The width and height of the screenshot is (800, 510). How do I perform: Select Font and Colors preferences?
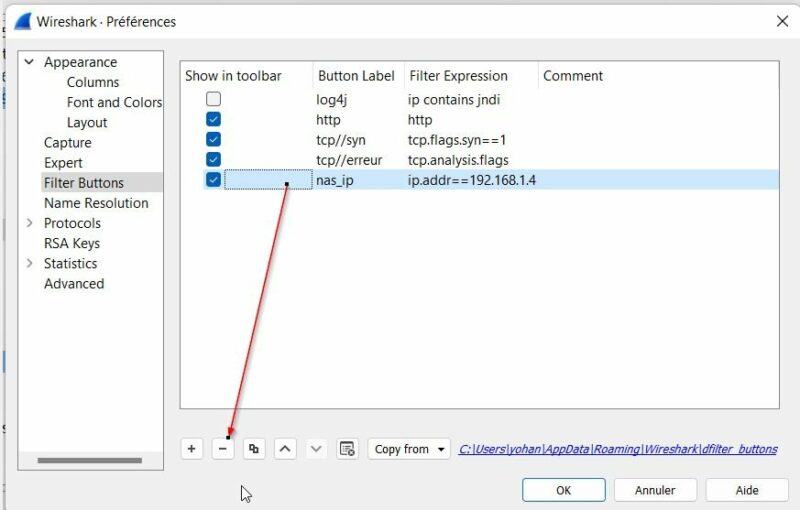114,103
